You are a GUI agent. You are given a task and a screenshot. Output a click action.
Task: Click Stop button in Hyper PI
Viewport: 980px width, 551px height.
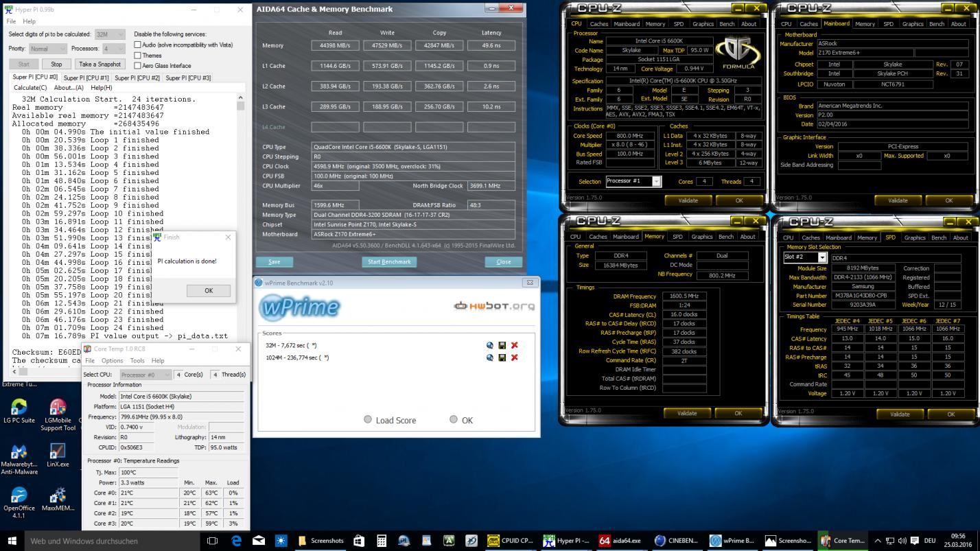coord(56,64)
